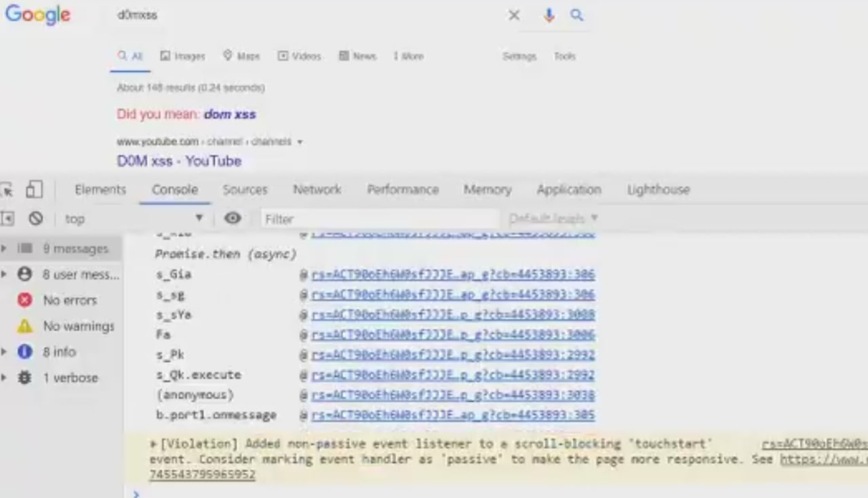Screen dimensions: 868x498
Task: Select the blue info icon
Action: tap(25, 351)
